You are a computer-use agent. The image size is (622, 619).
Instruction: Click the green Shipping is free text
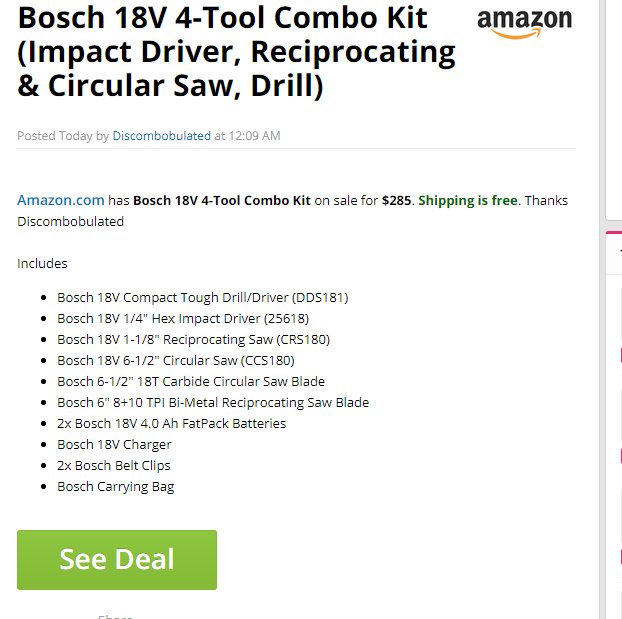[x=468, y=200]
